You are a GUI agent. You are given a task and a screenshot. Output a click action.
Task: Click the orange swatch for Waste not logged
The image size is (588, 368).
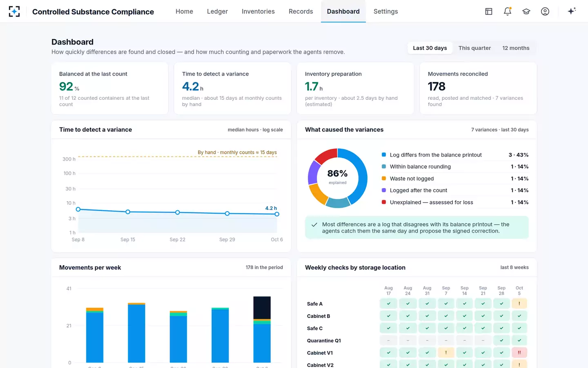click(x=384, y=178)
